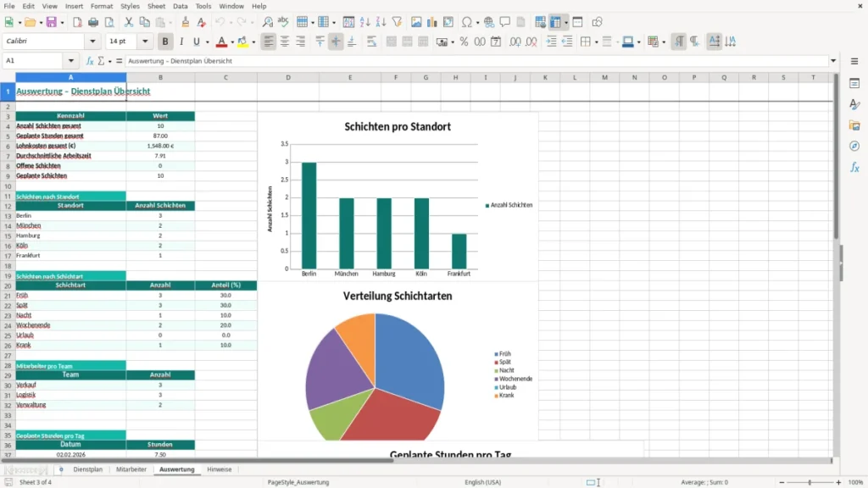This screenshot has height=488, width=868.
Task: Clear direct formatting icon
Action: pyautogui.click(x=202, y=22)
